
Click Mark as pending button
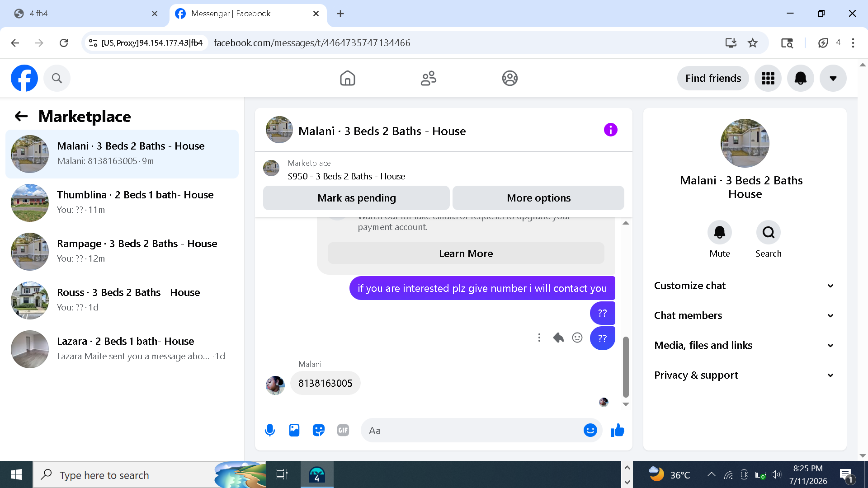click(356, 198)
